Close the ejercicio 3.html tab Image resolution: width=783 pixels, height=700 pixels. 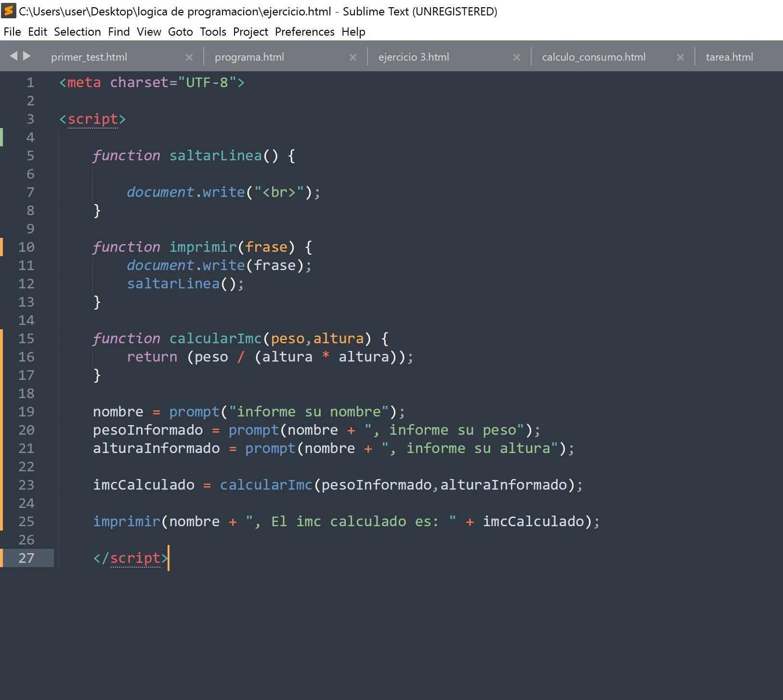(517, 57)
